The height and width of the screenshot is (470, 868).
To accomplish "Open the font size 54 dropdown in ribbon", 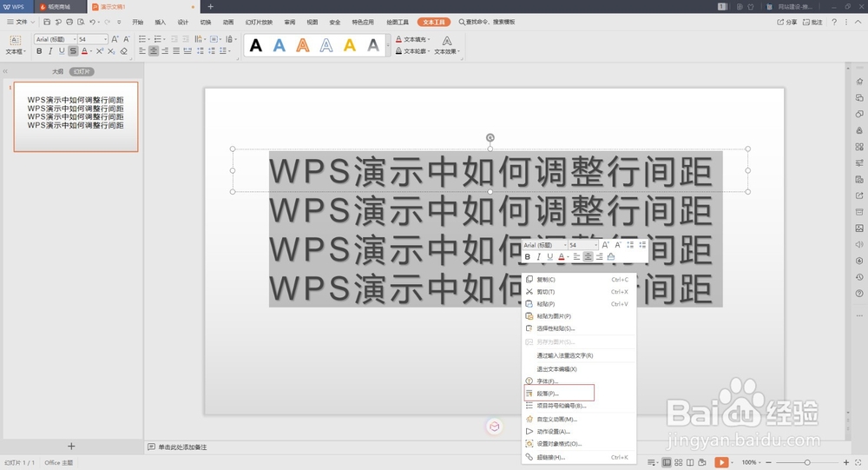I will (x=105, y=39).
